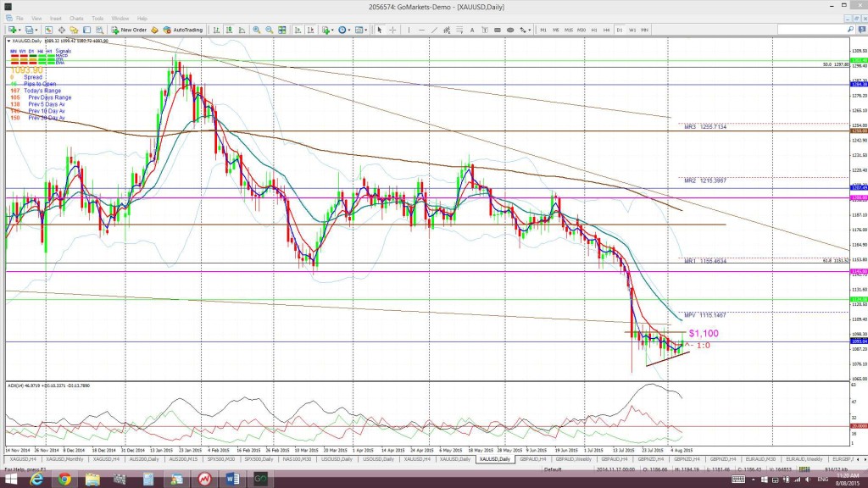Switch chart to MN timeframe
This screenshot has width=868, height=488.
coord(645,30)
